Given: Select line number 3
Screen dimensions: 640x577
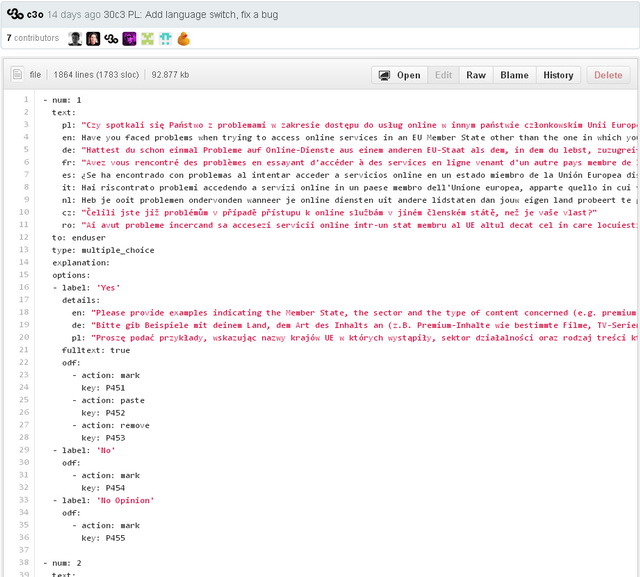Looking at the screenshot, I should click(26, 124).
